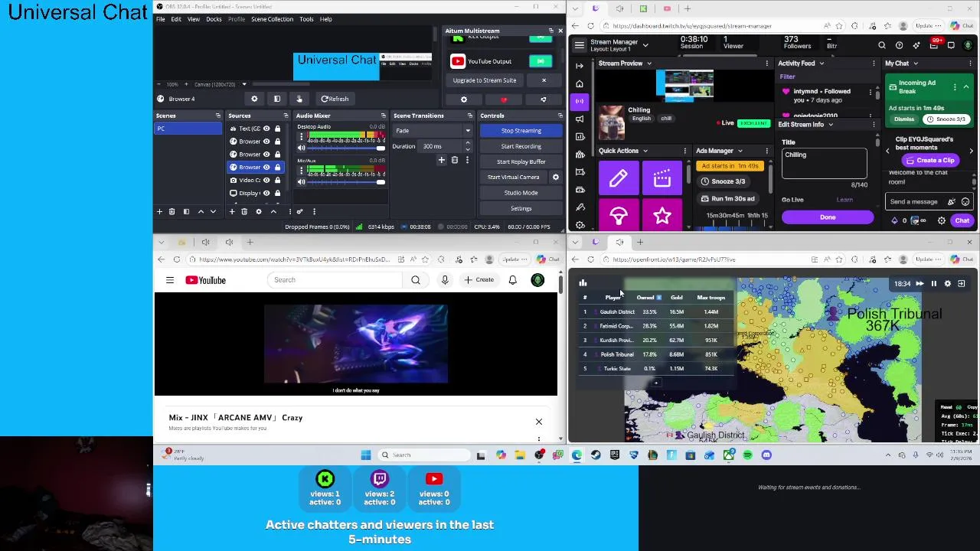
Task: Add a new source in Sources panel
Action: pos(232,211)
